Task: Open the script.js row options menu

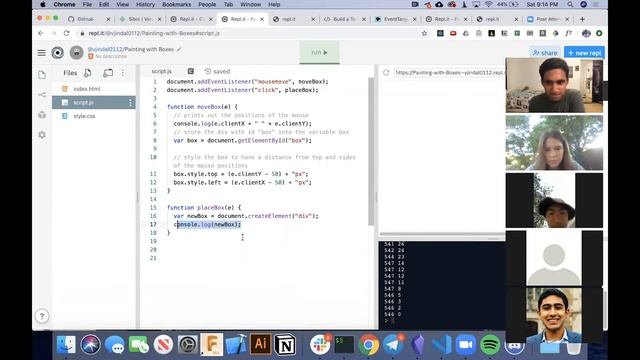Action: (x=130, y=102)
